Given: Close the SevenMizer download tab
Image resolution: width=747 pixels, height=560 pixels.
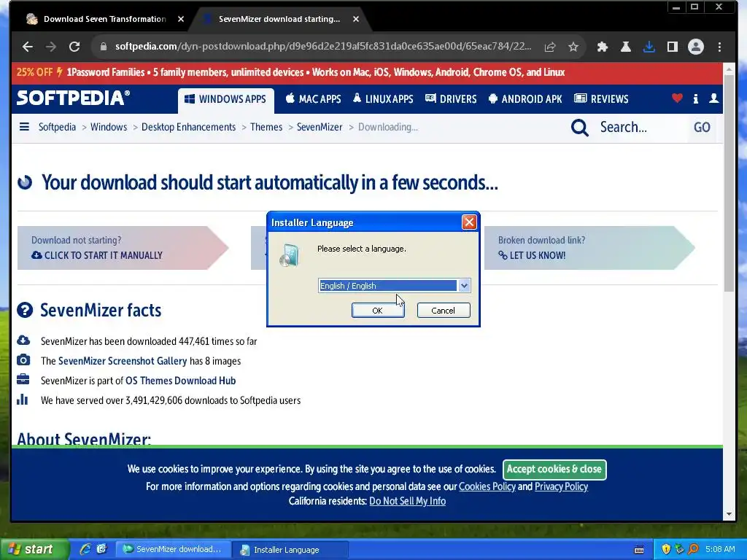Looking at the screenshot, I should [x=356, y=19].
